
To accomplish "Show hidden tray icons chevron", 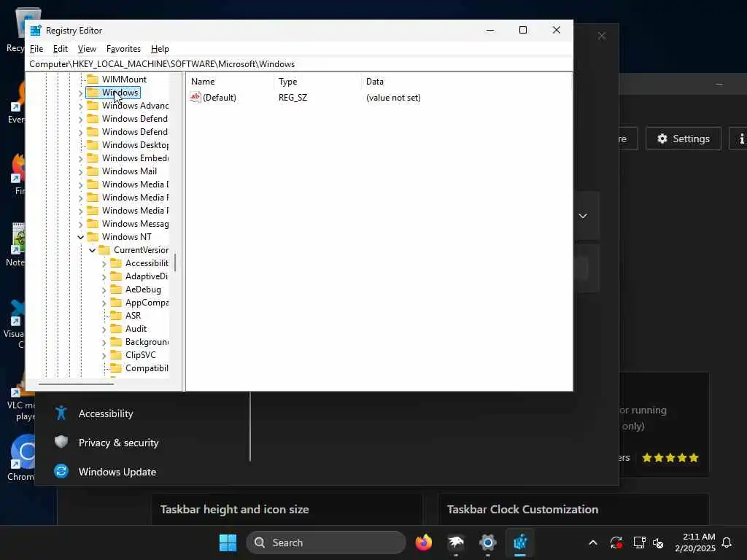I will pos(593,542).
